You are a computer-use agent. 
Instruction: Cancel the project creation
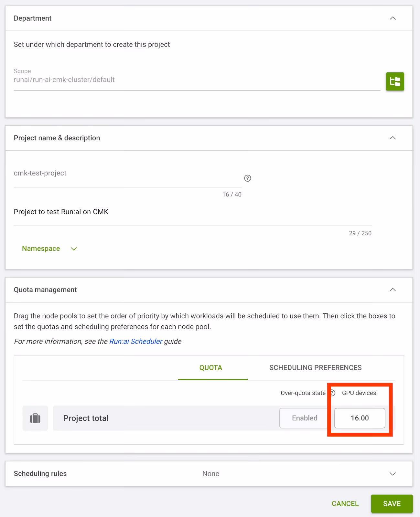(345, 504)
